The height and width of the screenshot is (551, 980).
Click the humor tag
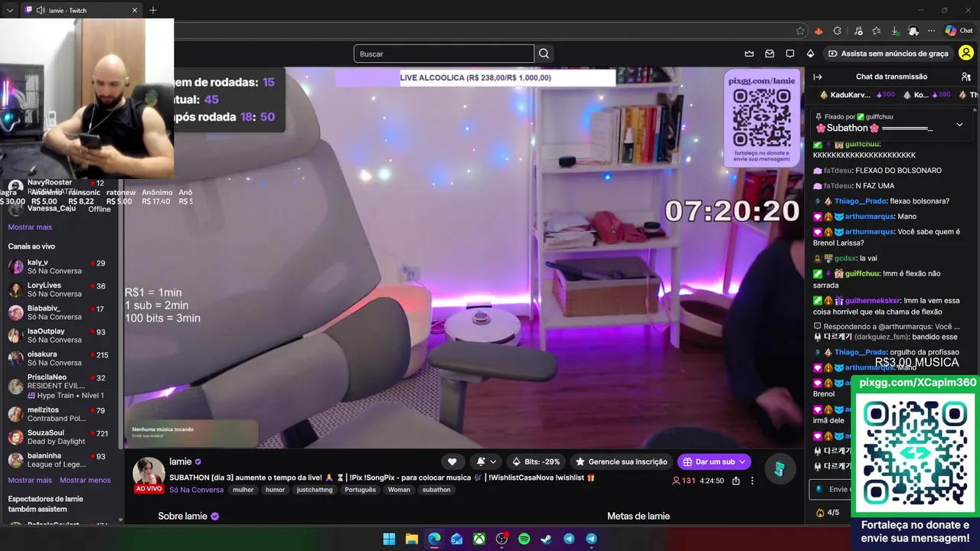(x=275, y=490)
